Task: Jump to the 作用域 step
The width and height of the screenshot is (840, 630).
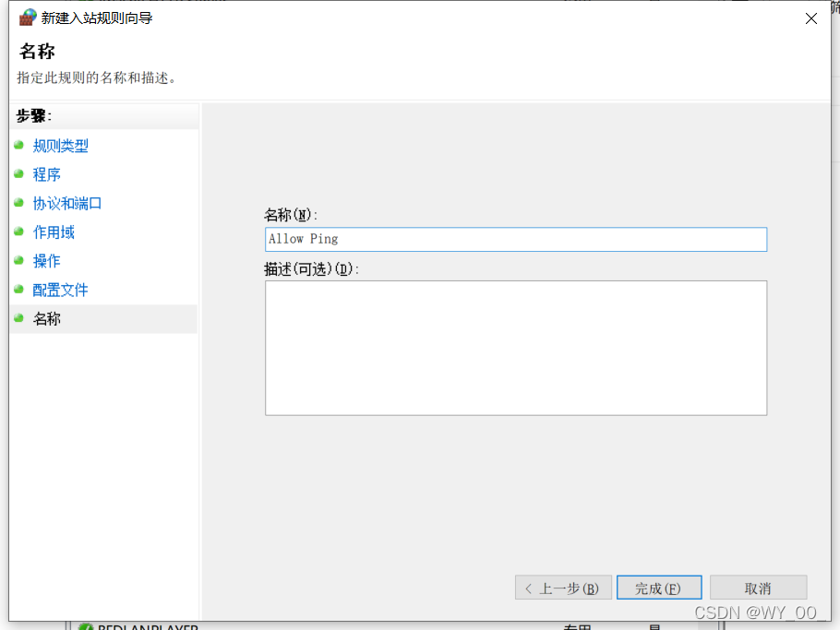Action: pyautogui.click(x=54, y=232)
